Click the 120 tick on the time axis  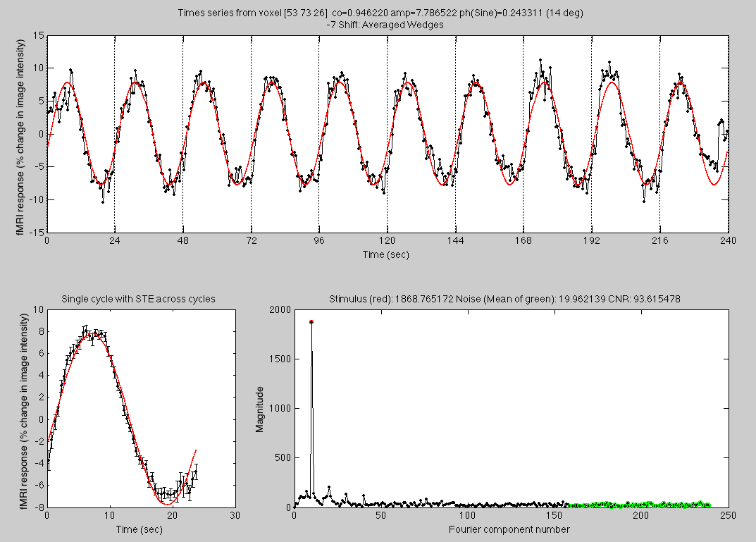pos(387,240)
